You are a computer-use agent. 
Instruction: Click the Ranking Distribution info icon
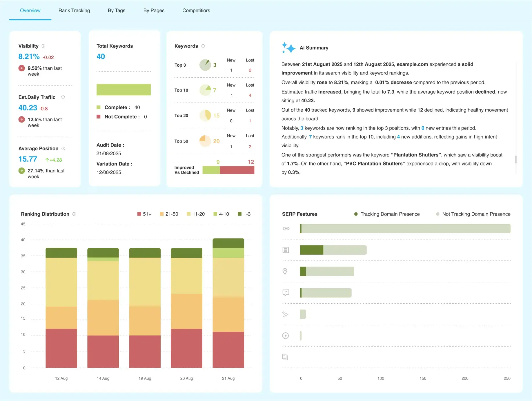[x=74, y=214]
